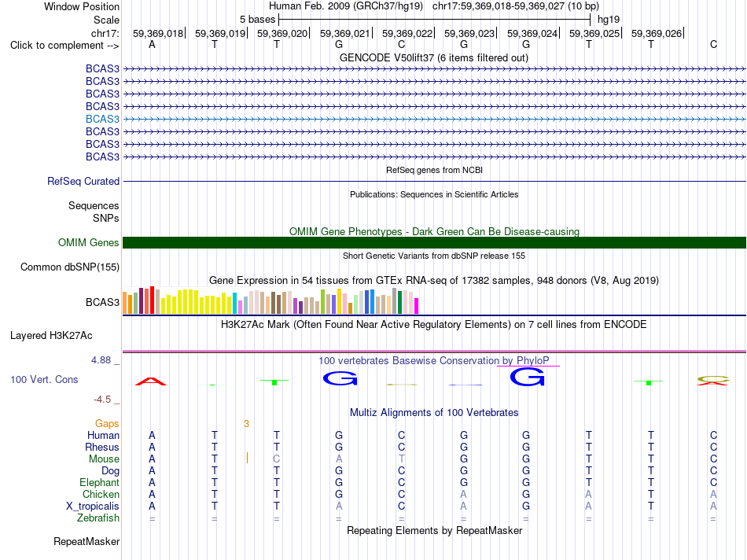Screen dimensions: 747x560
Task: Open the 100 Vert. Cons track label
Action: pos(44,379)
